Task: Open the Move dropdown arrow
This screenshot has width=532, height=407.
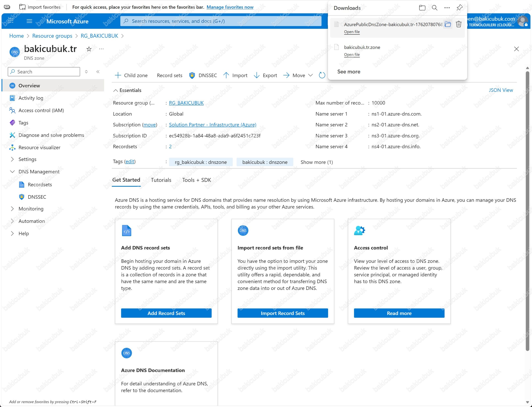Action: 310,75
